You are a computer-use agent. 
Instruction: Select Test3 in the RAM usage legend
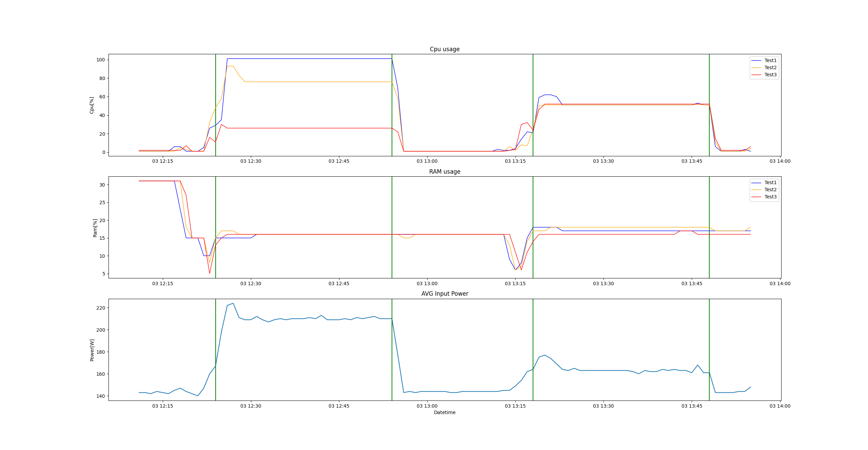(x=770, y=197)
